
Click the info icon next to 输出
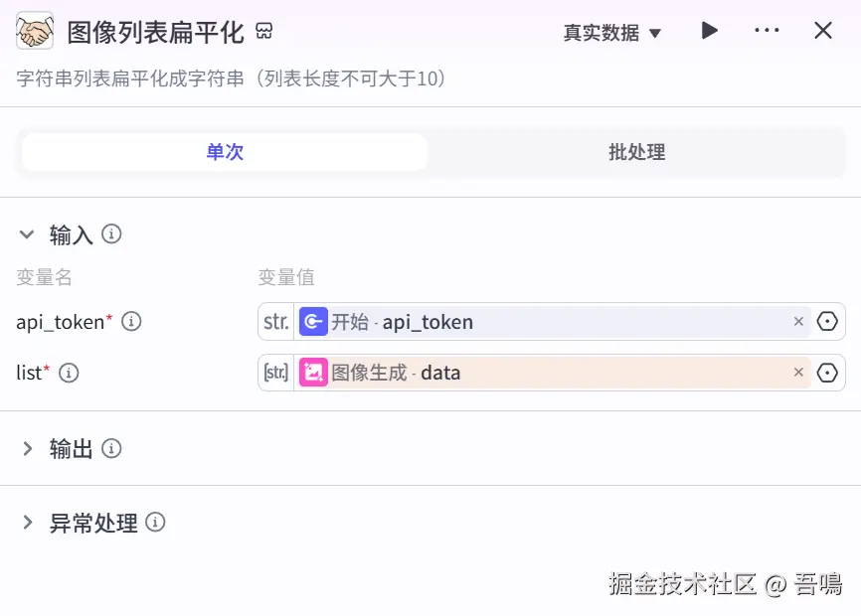coord(112,448)
